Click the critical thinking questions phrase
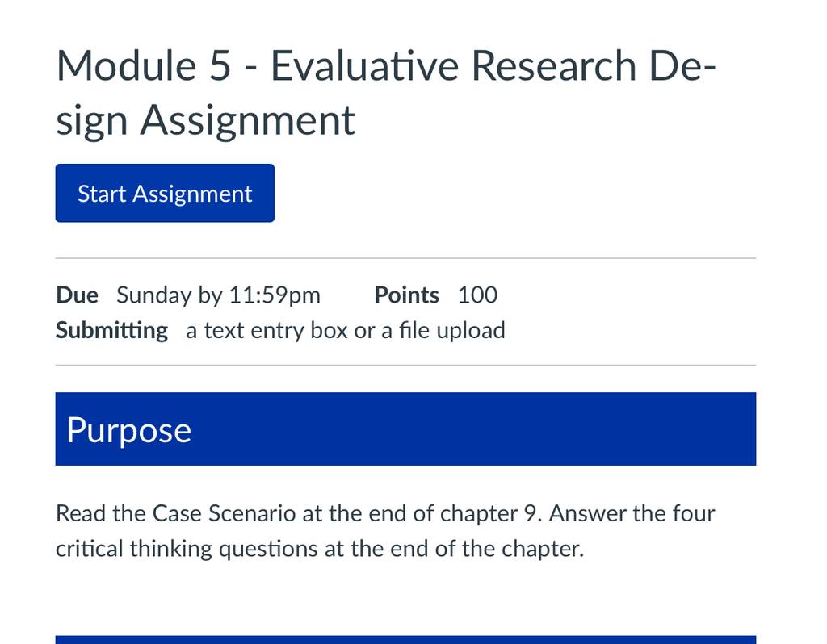The image size is (827, 644). 187,549
